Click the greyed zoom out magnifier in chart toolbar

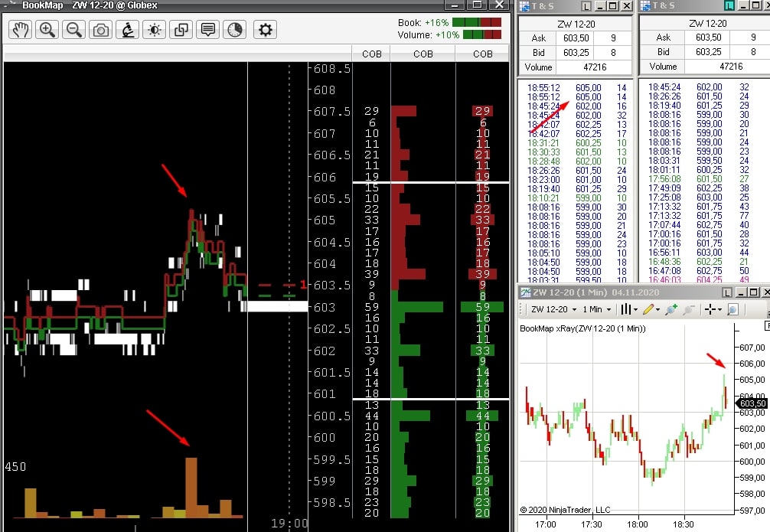[x=689, y=309]
